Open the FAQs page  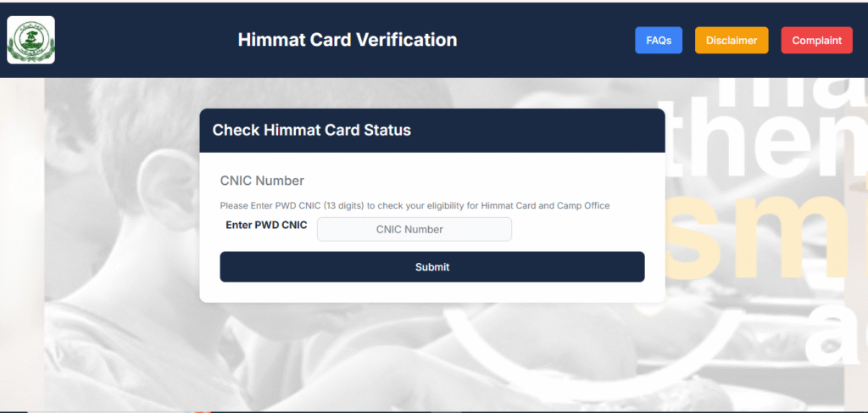click(x=659, y=40)
